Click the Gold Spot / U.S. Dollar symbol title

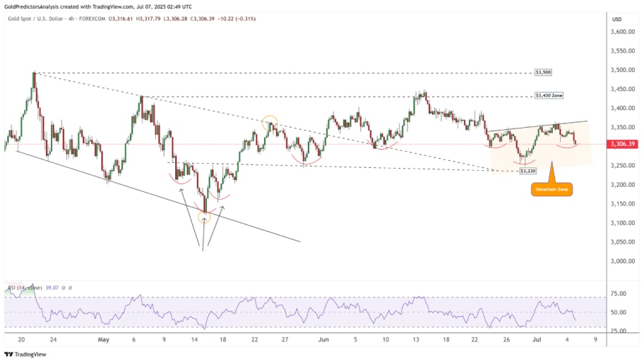[x=35, y=19]
